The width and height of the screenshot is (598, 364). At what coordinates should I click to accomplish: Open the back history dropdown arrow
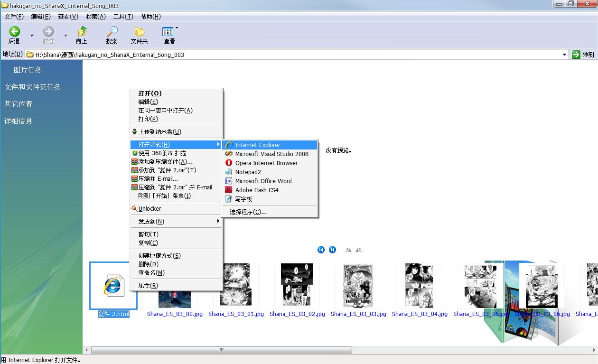32,36
